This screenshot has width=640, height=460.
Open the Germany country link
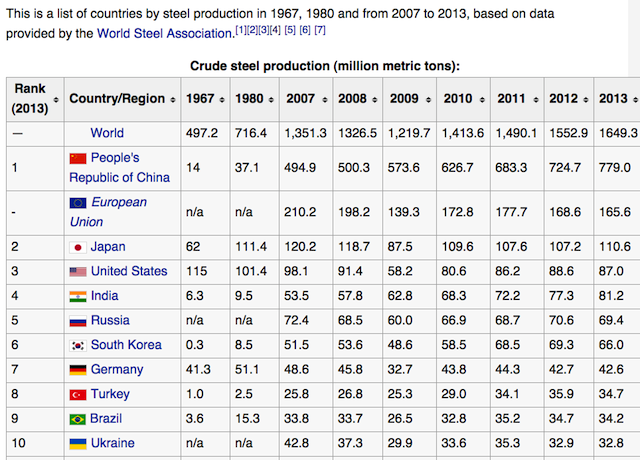tap(117, 369)
